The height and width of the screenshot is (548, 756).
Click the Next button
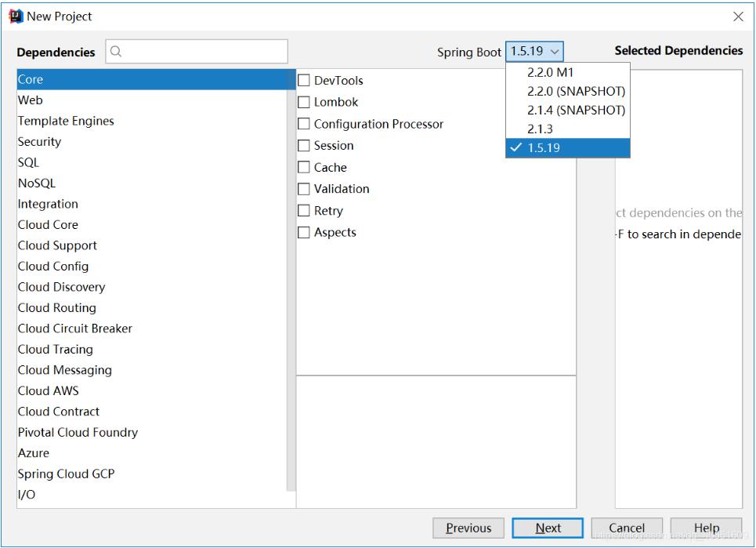click(548, 528)
